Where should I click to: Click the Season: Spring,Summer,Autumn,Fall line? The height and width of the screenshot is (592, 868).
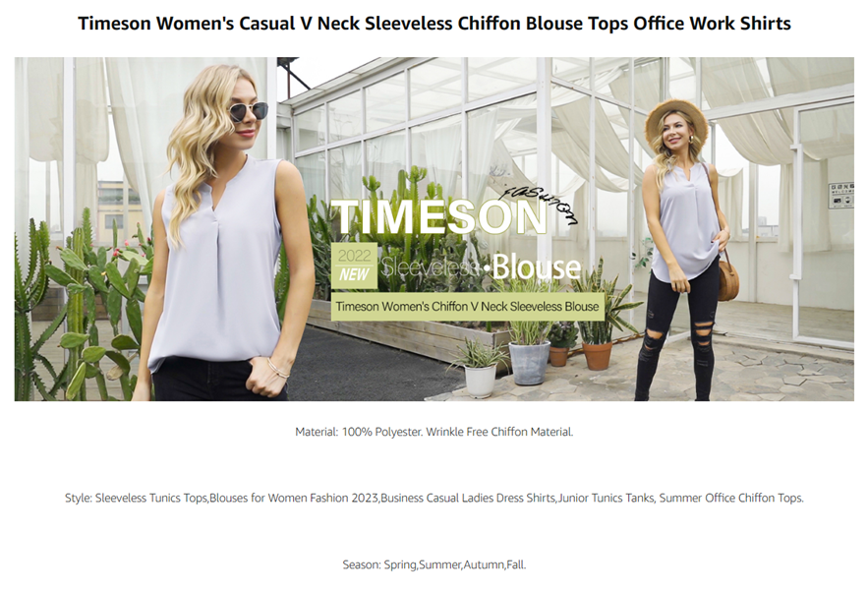(434, 564)
